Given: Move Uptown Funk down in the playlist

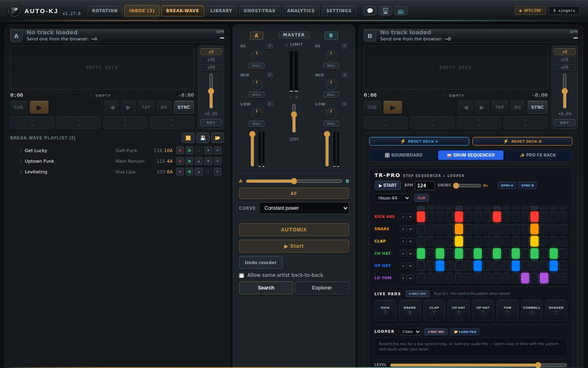Looking at the screenshot, I should pyautogui.click(x=208, y=161).
